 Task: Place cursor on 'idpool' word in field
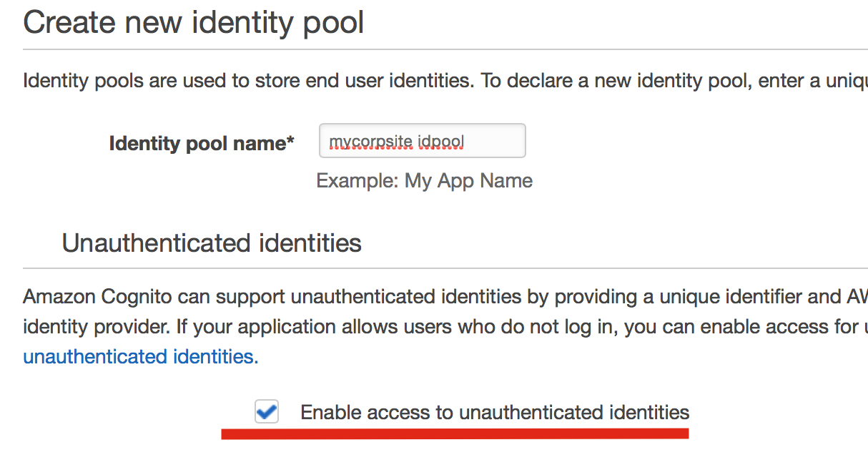pyautogui.click(x=440, y=141)
